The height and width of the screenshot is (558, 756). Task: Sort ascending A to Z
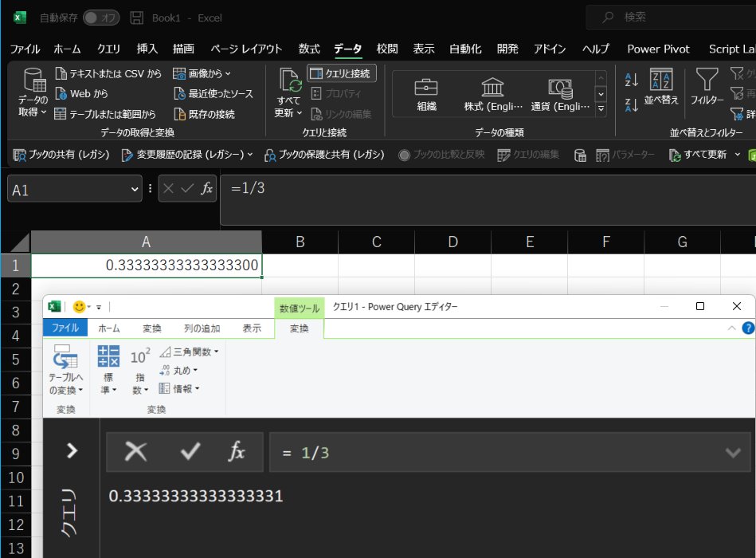pos(631,80)
